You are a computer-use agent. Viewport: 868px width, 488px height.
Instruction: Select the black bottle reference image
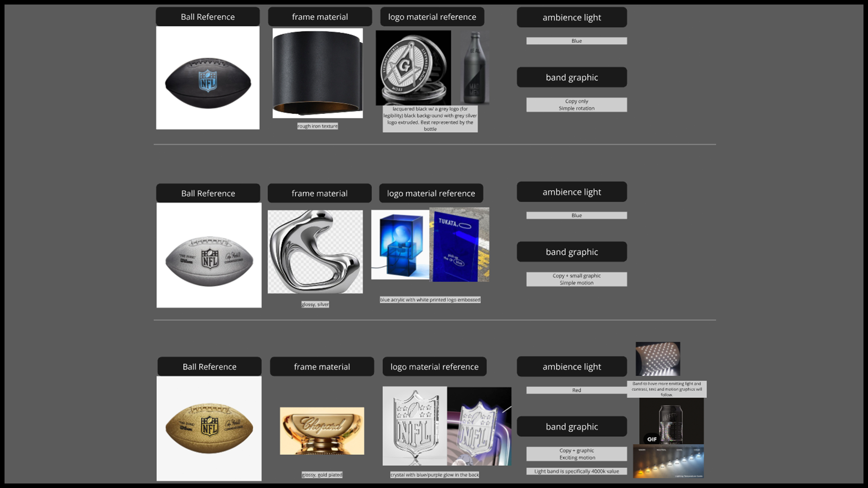475,68
